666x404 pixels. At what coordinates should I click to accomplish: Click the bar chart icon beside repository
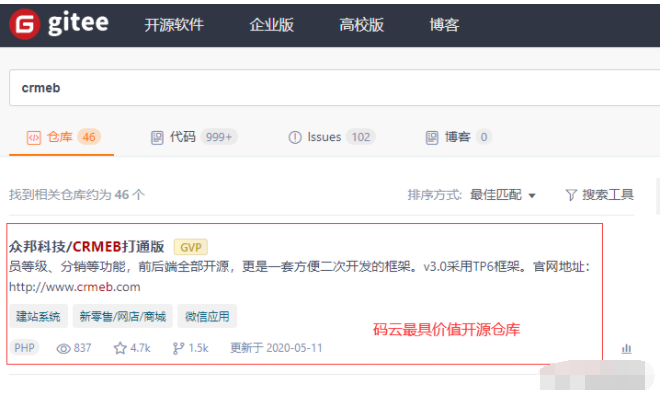[x=627, y=348]
